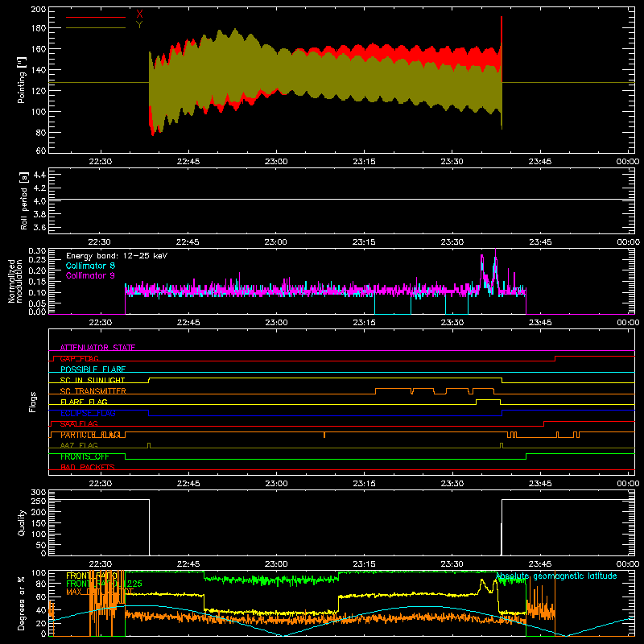Click the raised FLARE_FLAG step segment
The width and height of the screenshot is (644, 644).
click(x=489, y=399)
